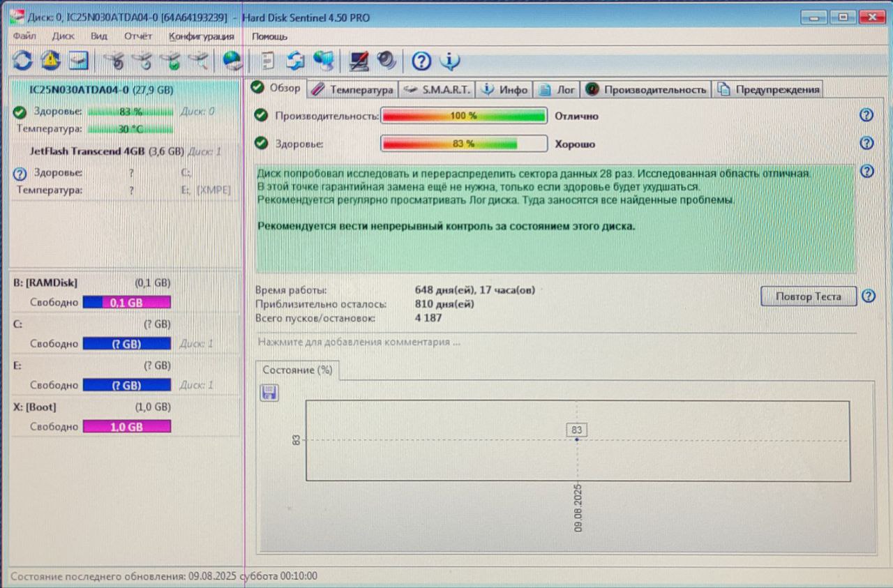Open the Производительность tab
This screenshot has height=588, width=893.
(646, 89)
